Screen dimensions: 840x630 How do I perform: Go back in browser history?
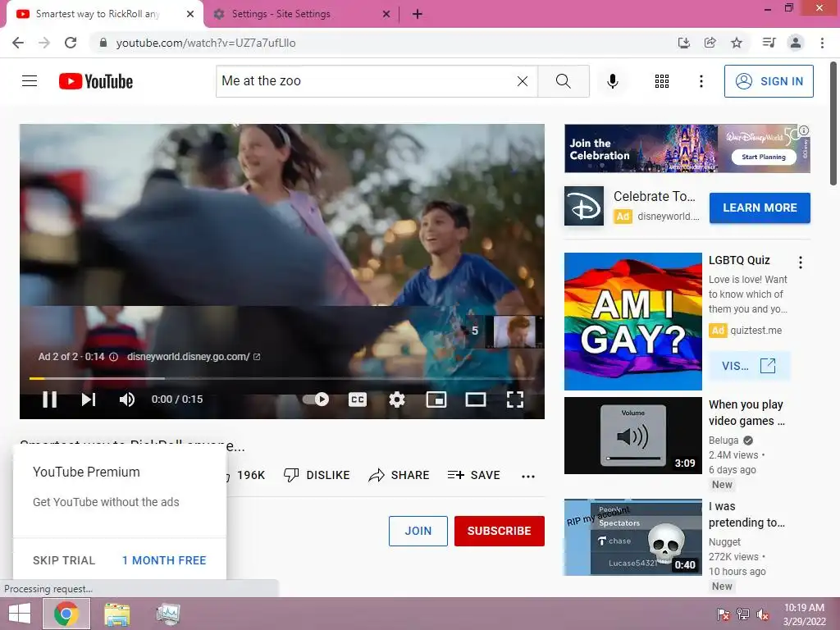click(x=18, y=43)
